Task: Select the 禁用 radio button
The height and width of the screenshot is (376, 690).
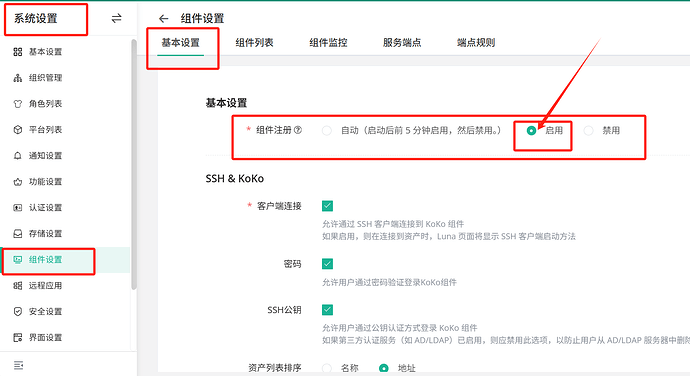Action: [x=588, y=131]
